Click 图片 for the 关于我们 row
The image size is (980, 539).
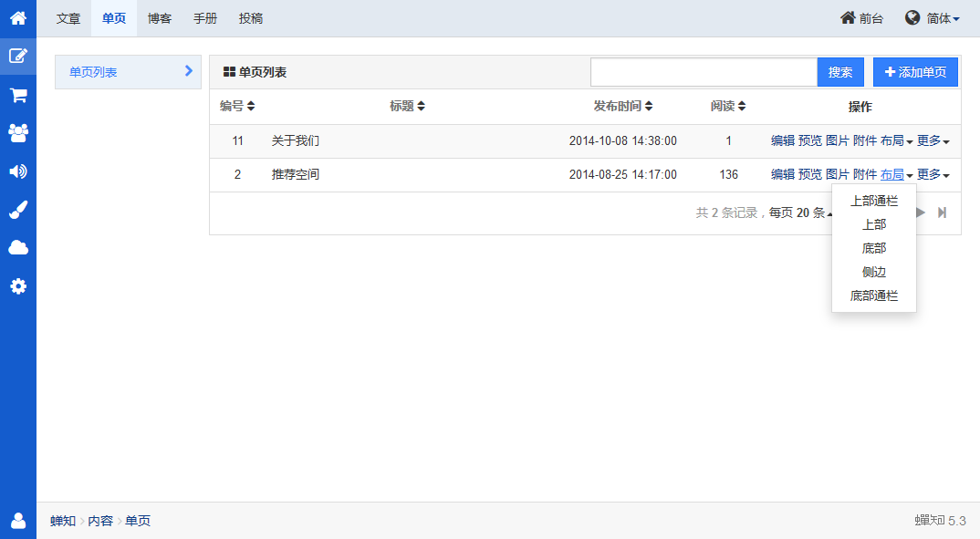(838, 140)
